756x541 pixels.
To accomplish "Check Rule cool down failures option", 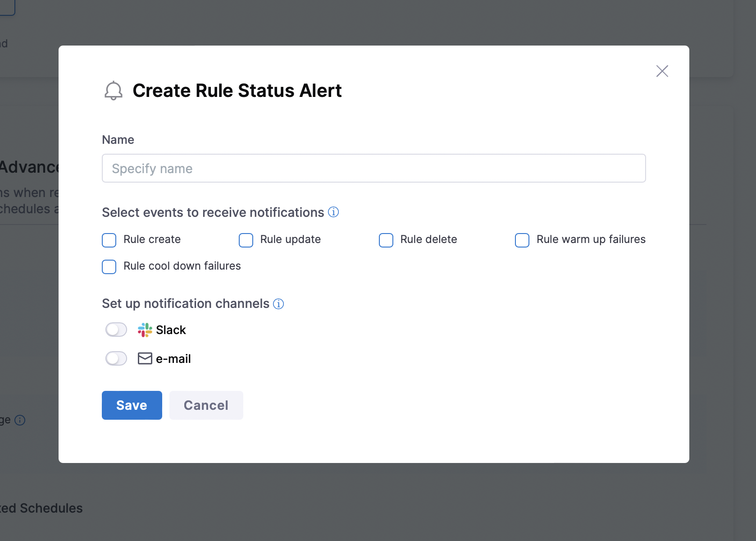I will coord(109,267).
